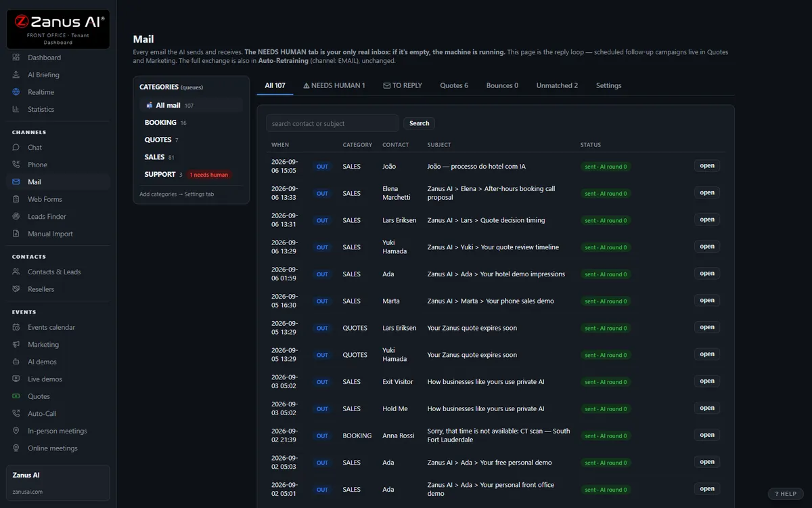Open Marketing megaphone icon
Image resolution: width=812 pixels, height=508 pixels.
[16, 344]
